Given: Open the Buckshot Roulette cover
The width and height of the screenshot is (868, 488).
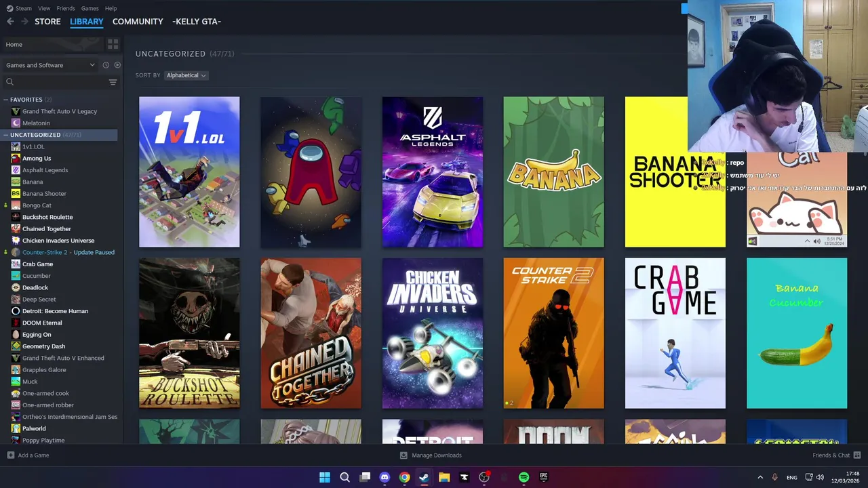Looking at the screenshot, I should [x=189, y=333].
